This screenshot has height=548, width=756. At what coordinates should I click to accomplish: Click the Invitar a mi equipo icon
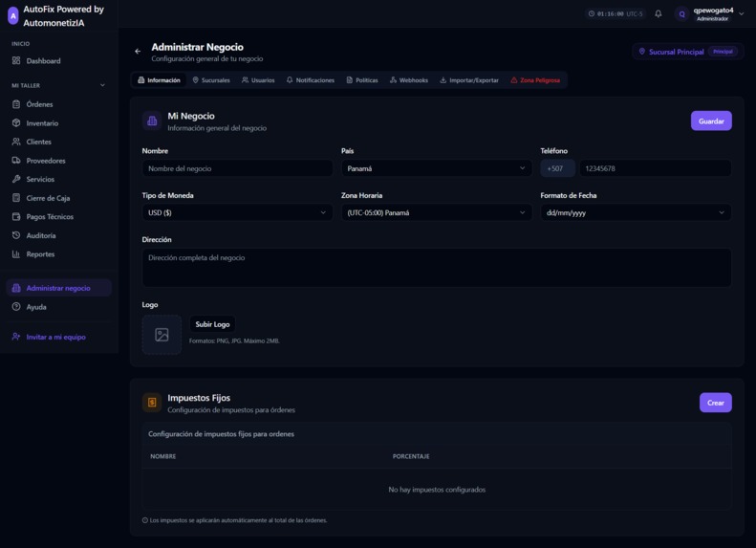pos(16,337)
